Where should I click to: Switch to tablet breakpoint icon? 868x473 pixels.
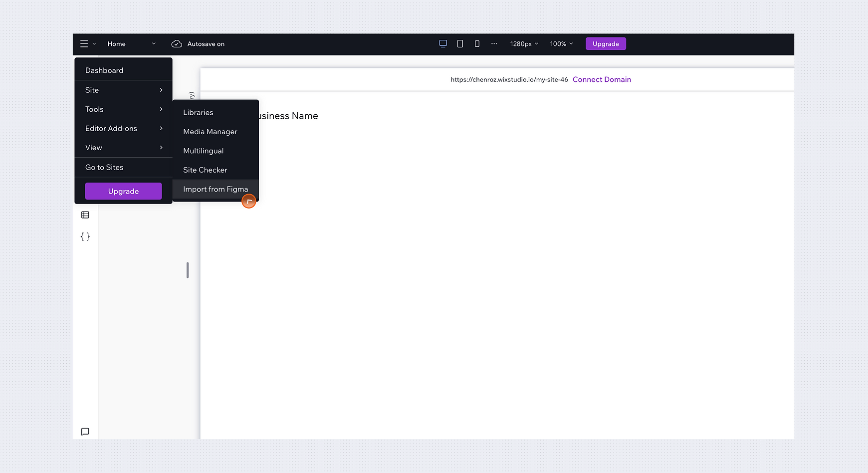point(460,44)
